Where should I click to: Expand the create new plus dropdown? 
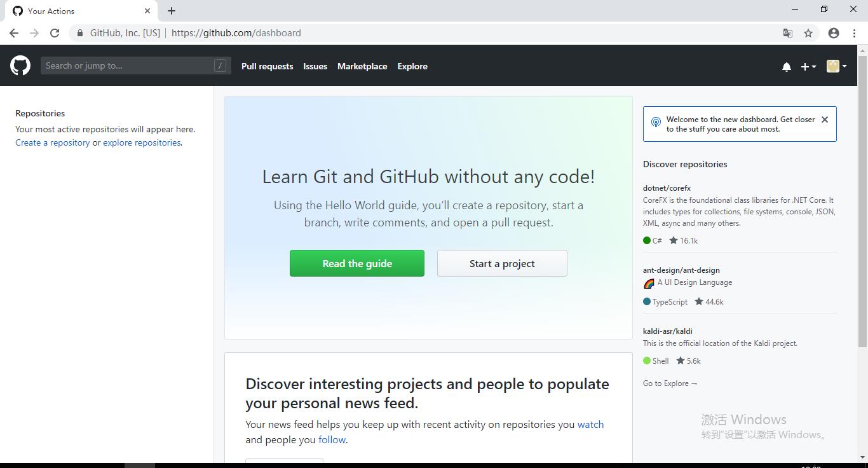coord(808,67)
